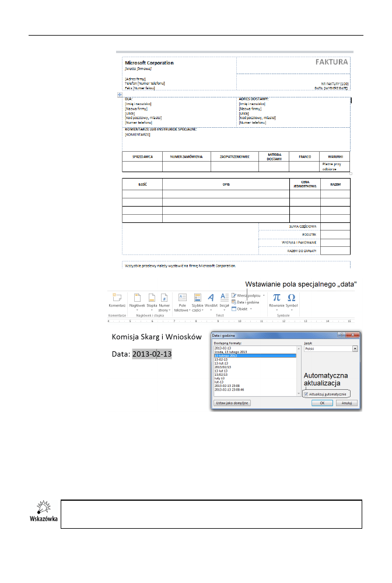Open the Nagłówek header tool
Image resolution: width=392 pixels, height=583 pixels.
(138, 298)
